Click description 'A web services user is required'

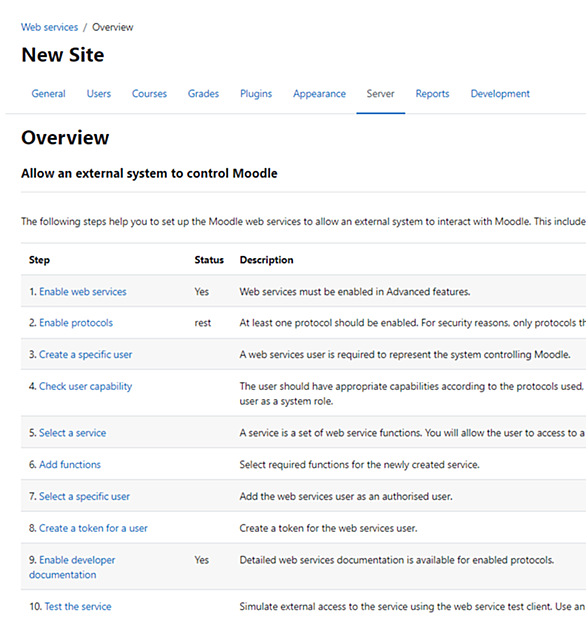(x=405, y=354)
